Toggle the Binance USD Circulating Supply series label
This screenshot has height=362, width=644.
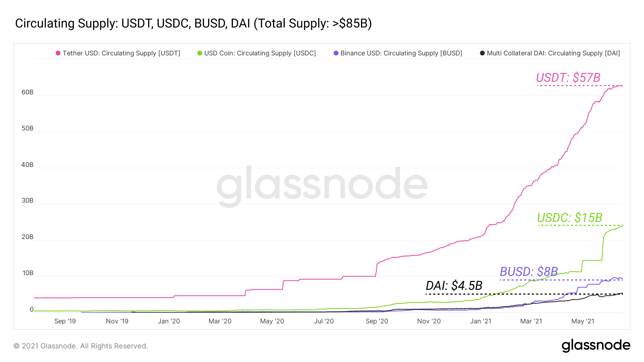[x=401, y=53]
